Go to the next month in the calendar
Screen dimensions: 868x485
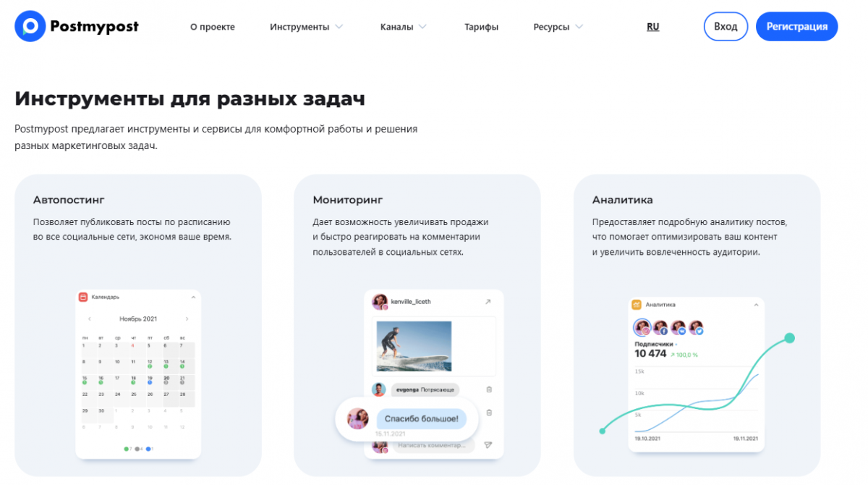(x=187, y=319)
